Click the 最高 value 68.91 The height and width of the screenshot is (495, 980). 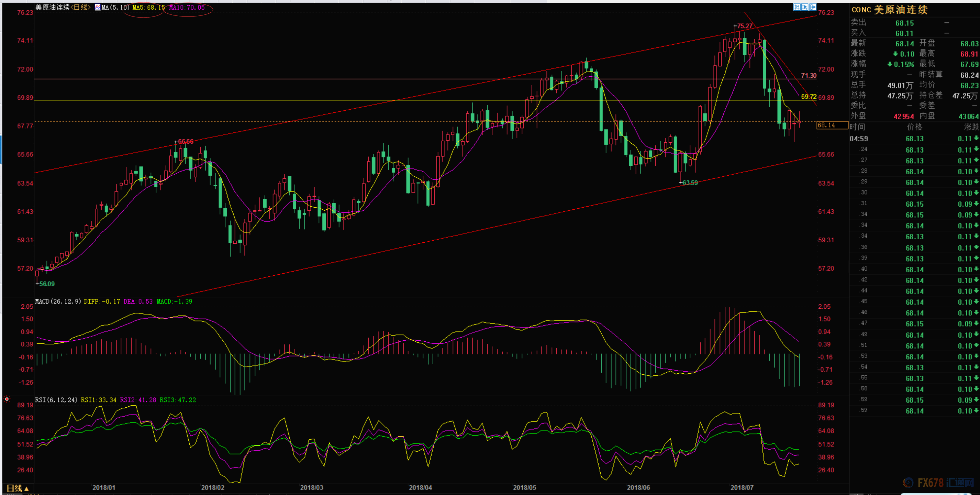[x=969, y=54]
